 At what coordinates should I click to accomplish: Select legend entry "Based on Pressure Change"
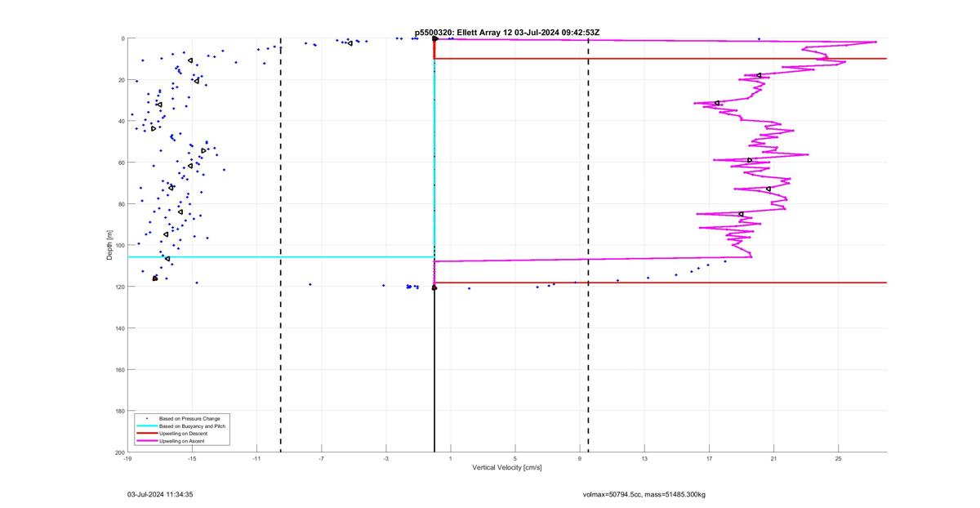point(189,418)
